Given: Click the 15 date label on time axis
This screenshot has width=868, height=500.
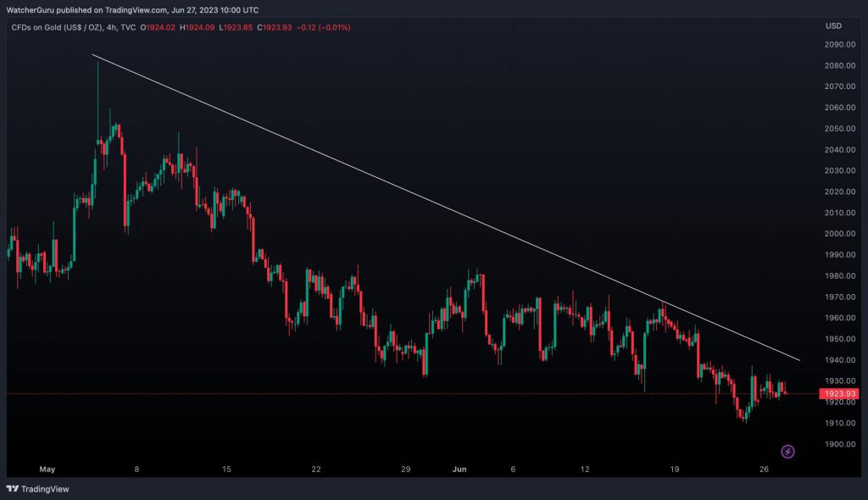Looking at the screenshot, I should (x=226, y=469).
